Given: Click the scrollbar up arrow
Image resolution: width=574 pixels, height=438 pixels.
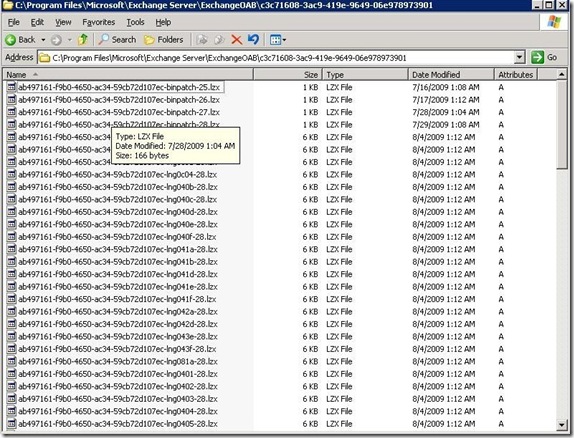Looking at the screenshot, I should point(562,74).
